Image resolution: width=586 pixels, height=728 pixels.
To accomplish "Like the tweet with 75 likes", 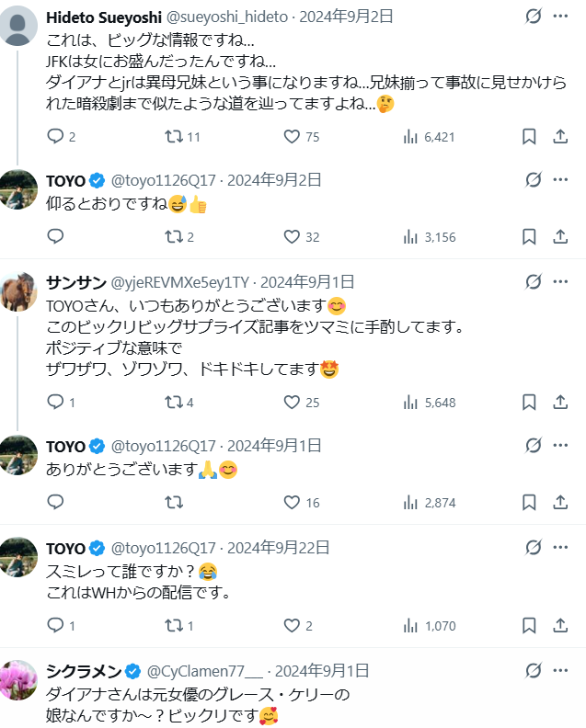I will click(293, 136).
